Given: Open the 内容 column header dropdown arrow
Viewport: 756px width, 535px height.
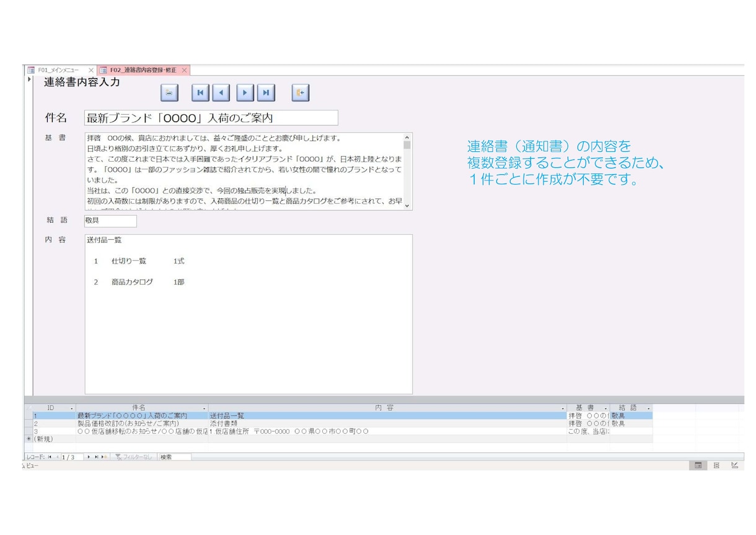Looking at the screenshot, I should click(563, 408).
